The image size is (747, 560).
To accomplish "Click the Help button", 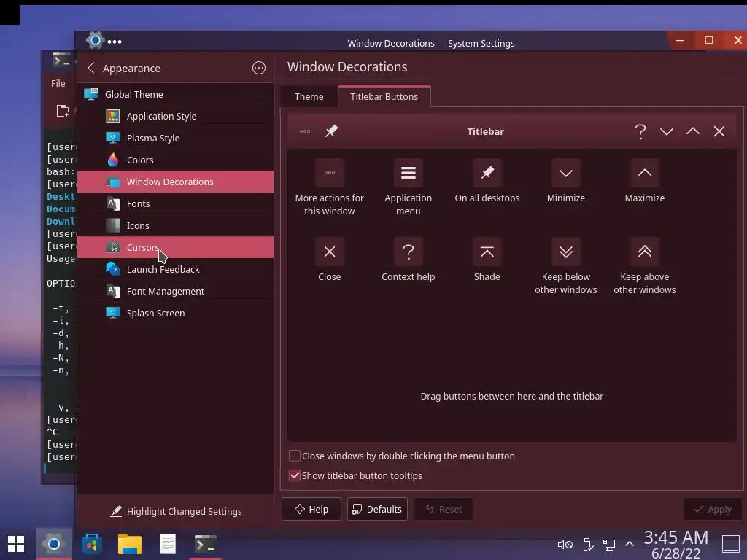I will (x=311, y=509).
